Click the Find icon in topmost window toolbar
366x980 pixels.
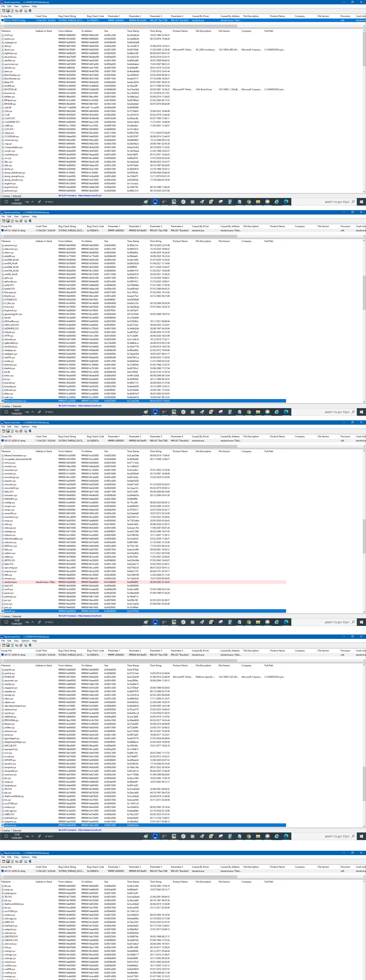pos(26,11)
